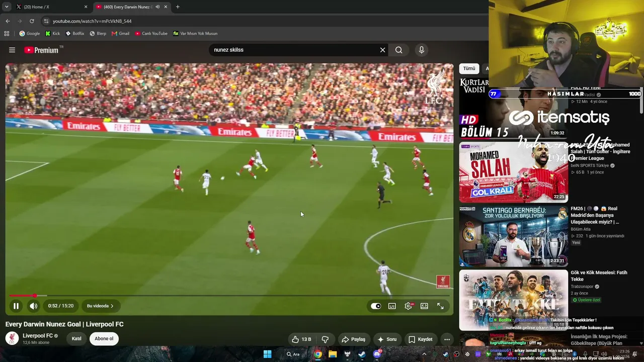
Task: Open the Canlı YouTube bookmark
Action: (151, 34)
